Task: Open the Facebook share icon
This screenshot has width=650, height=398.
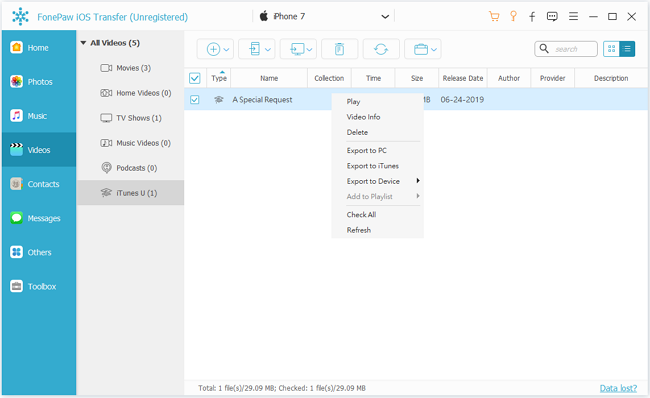Action: pos(532,17)
